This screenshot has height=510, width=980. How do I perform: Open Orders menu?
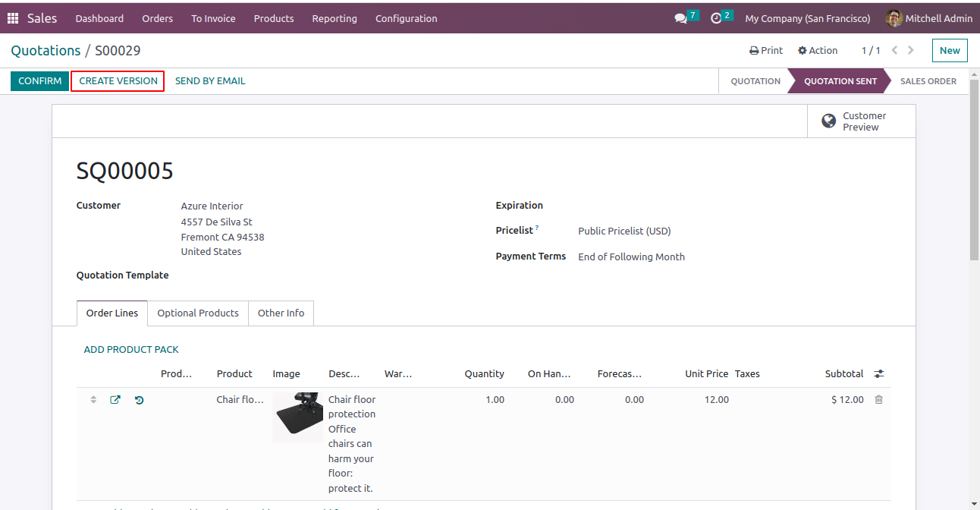coord(158,18)
